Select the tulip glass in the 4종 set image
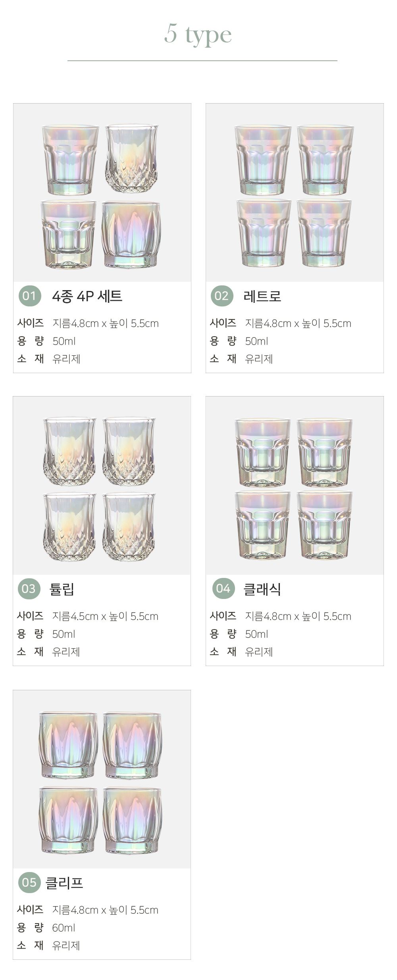 (x=131, y=158)
